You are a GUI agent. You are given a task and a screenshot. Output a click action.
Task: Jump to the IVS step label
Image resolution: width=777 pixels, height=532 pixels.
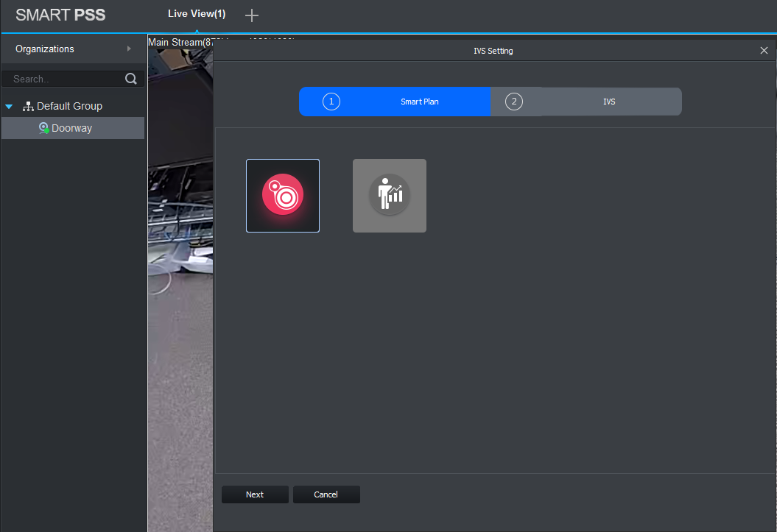pyautogui.click(x=608, y=102)
